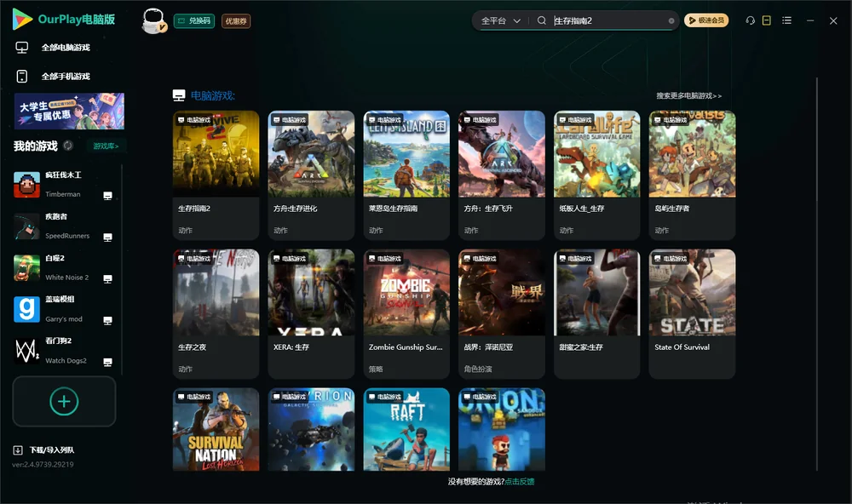Click the 兑换码 redeem code button
Viewport: 852px width, 504px height.
(194, 20)
